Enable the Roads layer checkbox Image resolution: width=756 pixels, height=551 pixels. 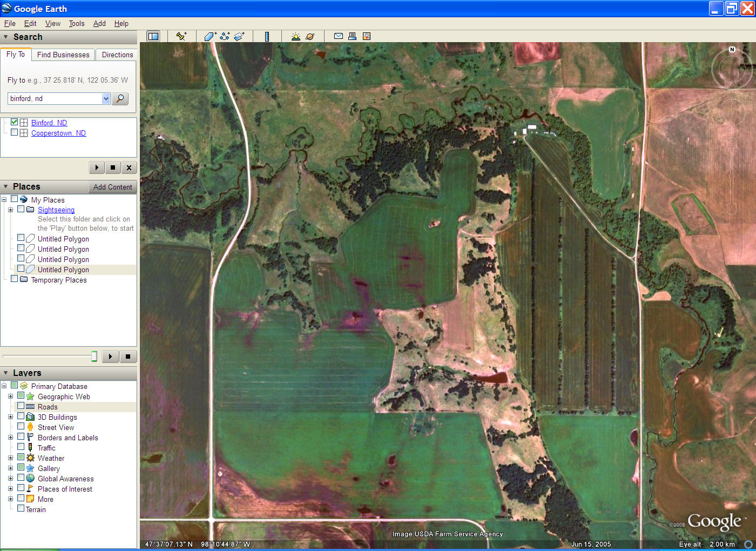pos(21,406)
